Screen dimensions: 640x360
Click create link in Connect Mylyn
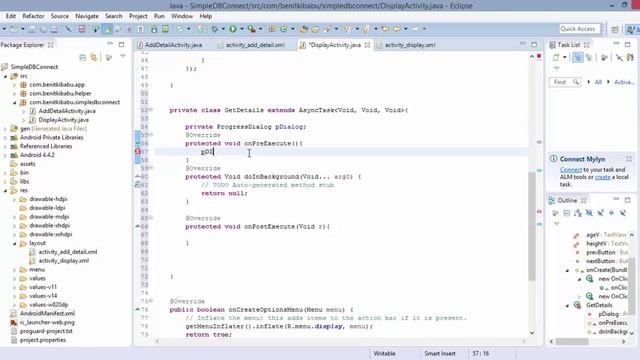(602, 177)
